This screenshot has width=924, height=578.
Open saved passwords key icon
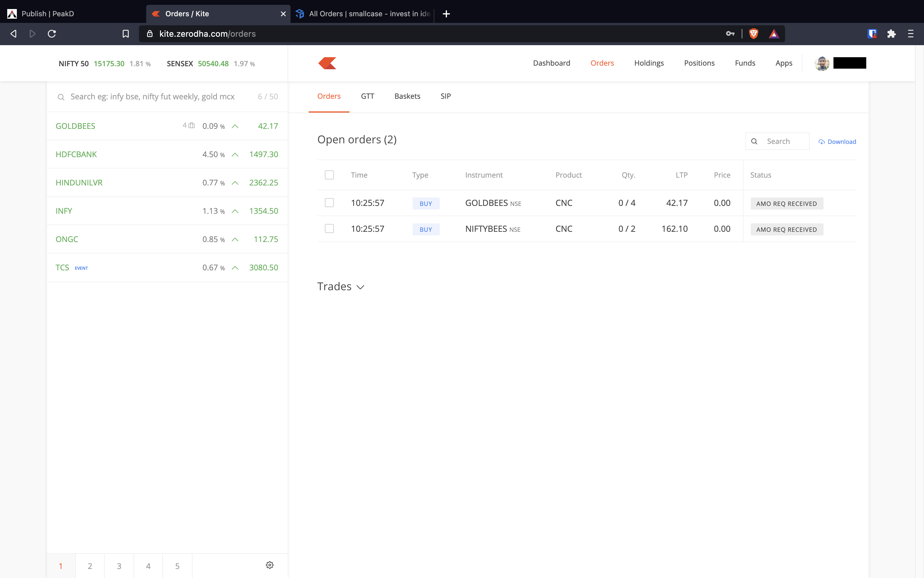730,34
